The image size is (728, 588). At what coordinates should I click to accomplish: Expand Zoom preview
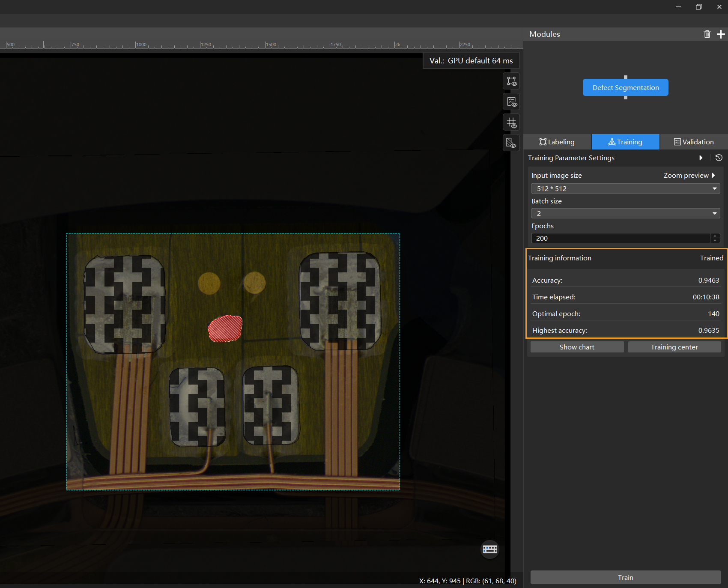click(x=689, y=175)
